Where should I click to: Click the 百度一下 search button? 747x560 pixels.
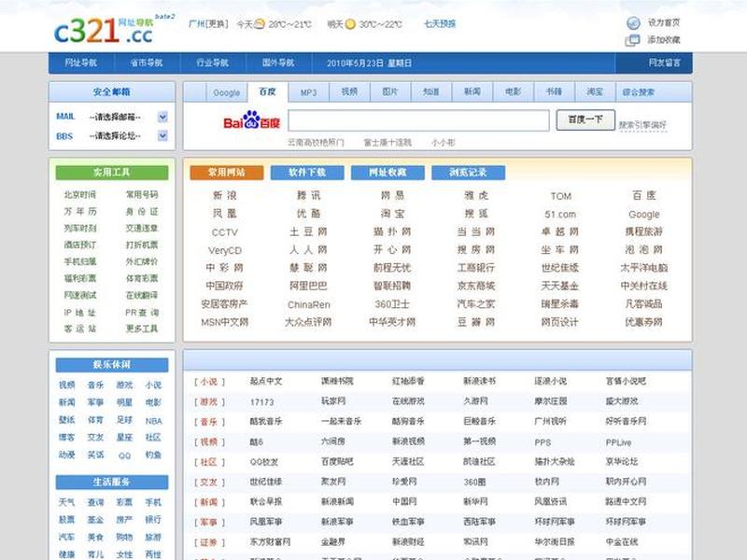coord(585,120)
